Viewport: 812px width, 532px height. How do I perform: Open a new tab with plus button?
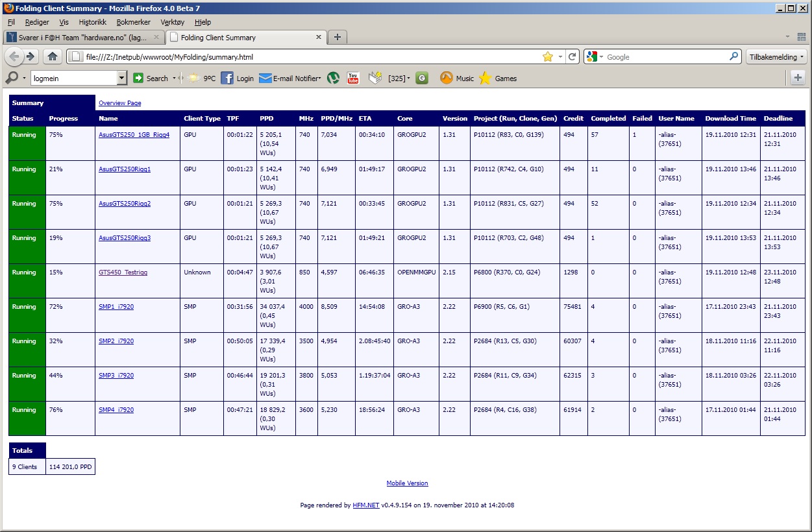tap(337, 37)
